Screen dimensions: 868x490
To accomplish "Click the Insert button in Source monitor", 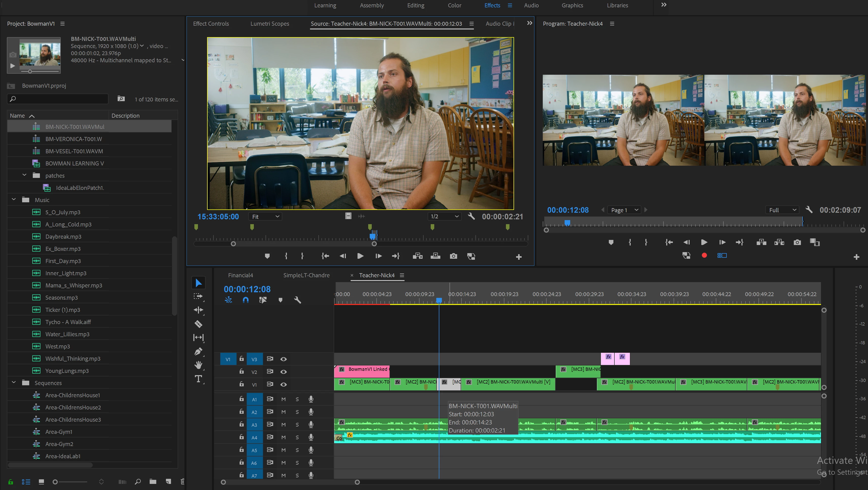I will tap(417, 256).
